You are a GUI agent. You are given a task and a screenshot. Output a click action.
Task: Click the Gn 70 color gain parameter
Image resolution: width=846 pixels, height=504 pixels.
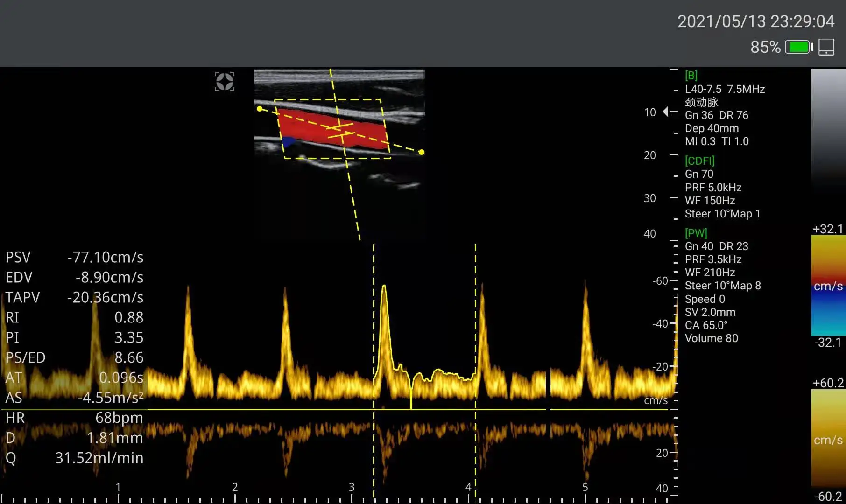tap(699, 174)
